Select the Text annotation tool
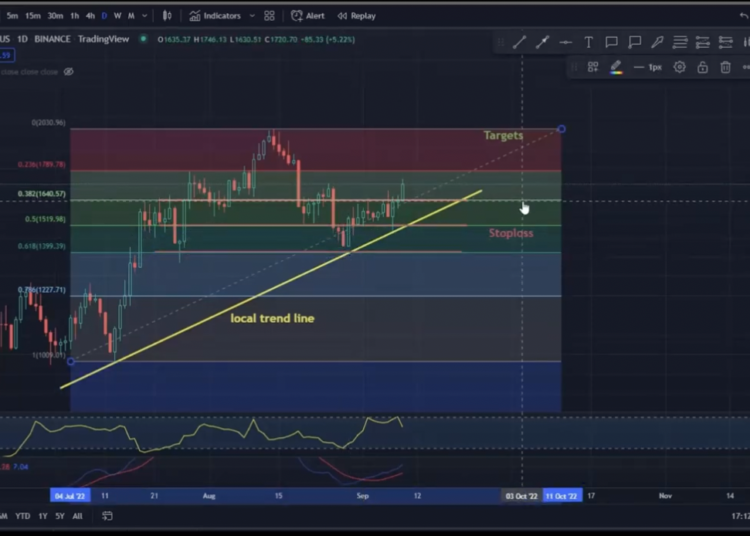 pos(588,43)
